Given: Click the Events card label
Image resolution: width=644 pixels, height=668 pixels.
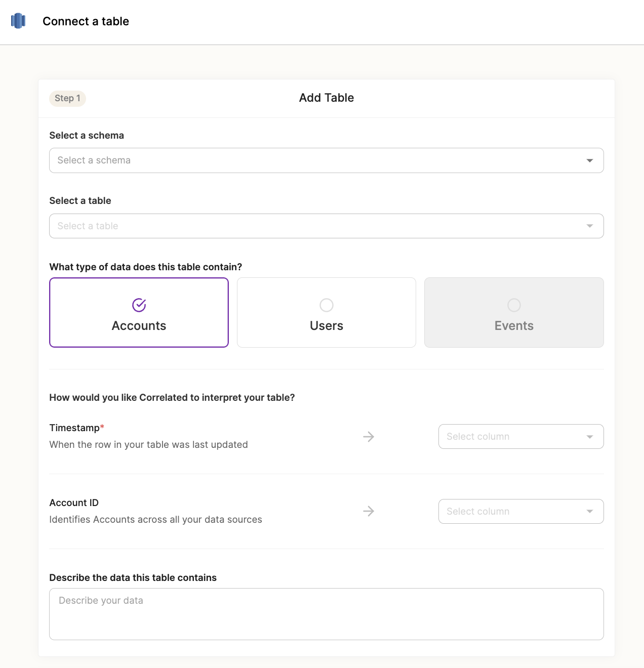Looking at the screenshot, I should [514, 326].
